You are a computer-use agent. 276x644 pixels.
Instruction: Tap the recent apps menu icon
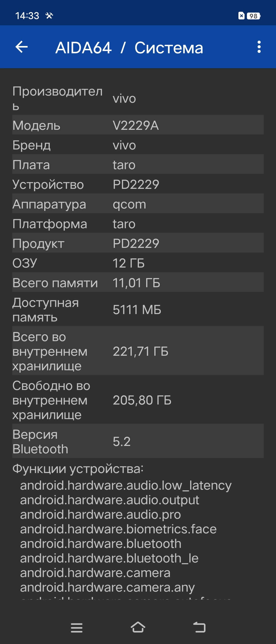tap(77, 628)
